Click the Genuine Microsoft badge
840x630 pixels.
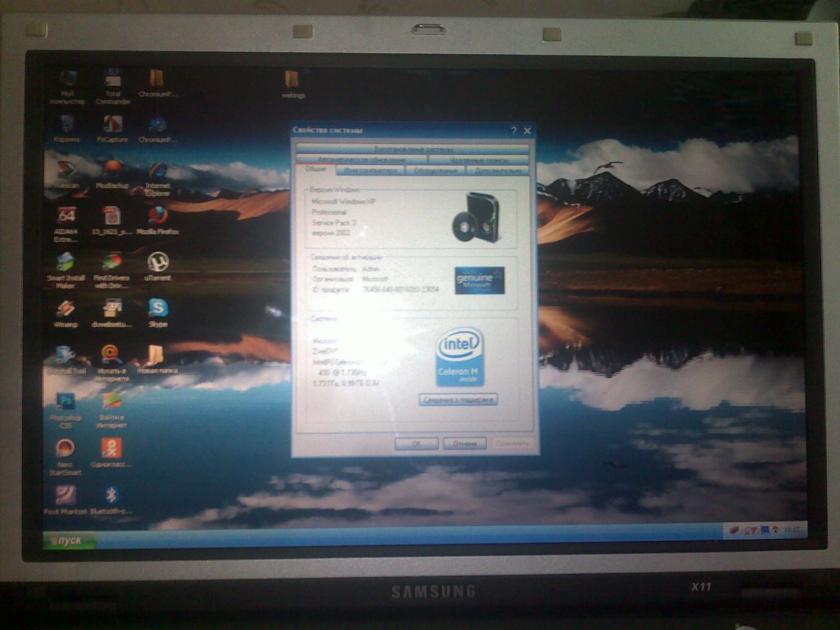click(x=479, y=281)
